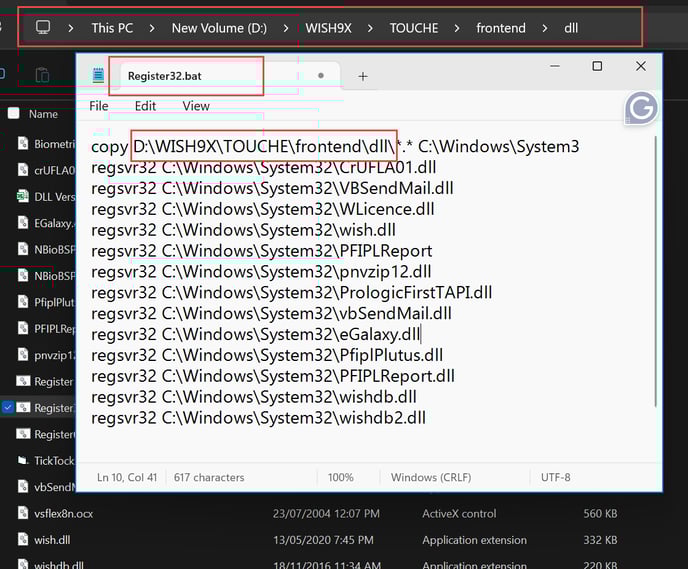Viewport: 688px width, 569px height.
Task: Select the DLL Vers spreadsheet file icon
Action: click(23, 197)
